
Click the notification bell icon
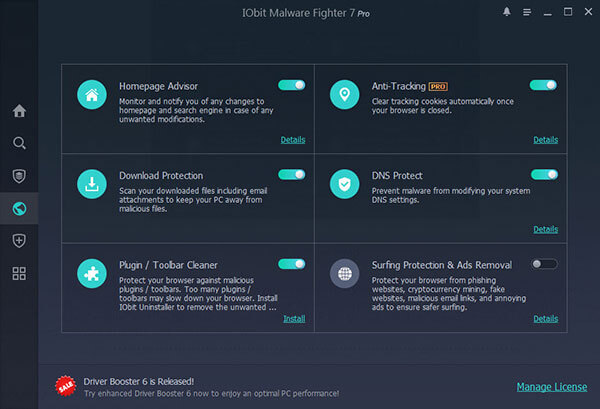click(507, 12)
